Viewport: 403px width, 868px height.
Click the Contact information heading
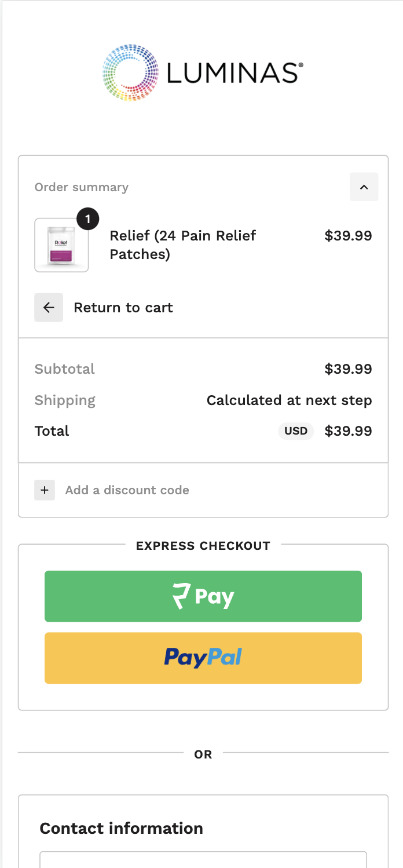pyautogui.click(x=122, y=828)
